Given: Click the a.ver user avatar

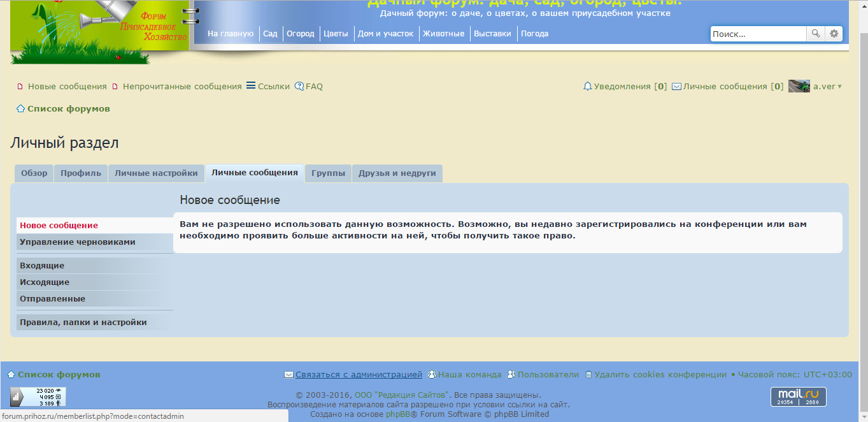Looking at the screenshot, I should coord(799,86).
